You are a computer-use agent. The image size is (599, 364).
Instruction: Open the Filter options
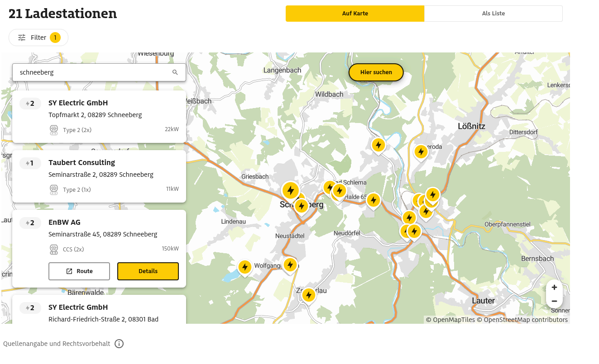(38, 38)
